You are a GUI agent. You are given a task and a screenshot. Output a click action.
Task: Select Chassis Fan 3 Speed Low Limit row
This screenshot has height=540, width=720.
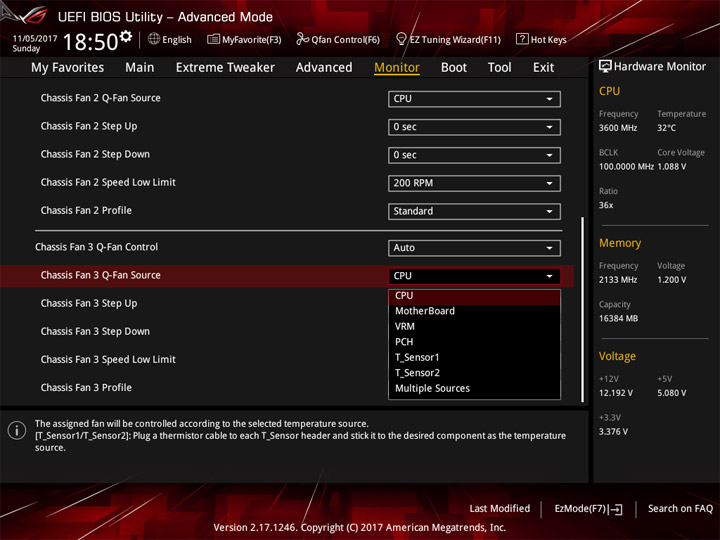pos(287,360)
